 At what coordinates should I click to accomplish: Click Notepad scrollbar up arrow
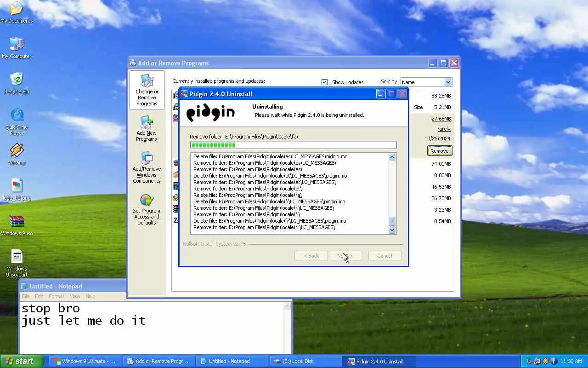point(288,306)
